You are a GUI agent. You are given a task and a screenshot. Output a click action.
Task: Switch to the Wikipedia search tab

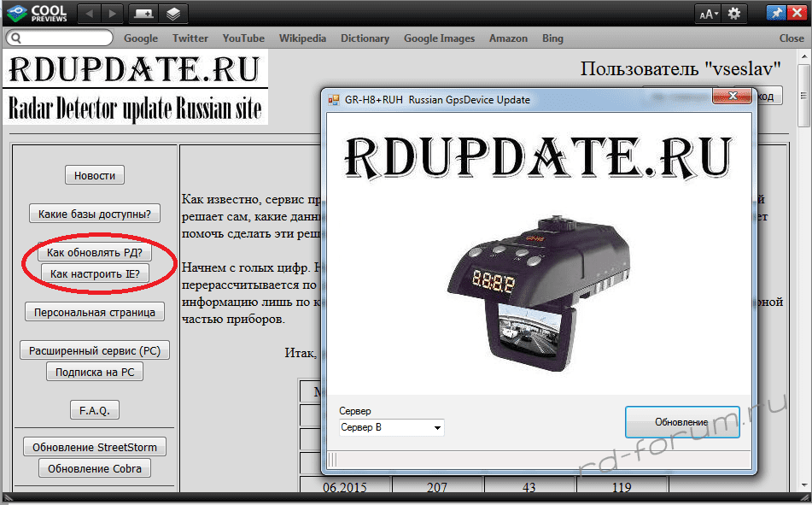[302, 38]
